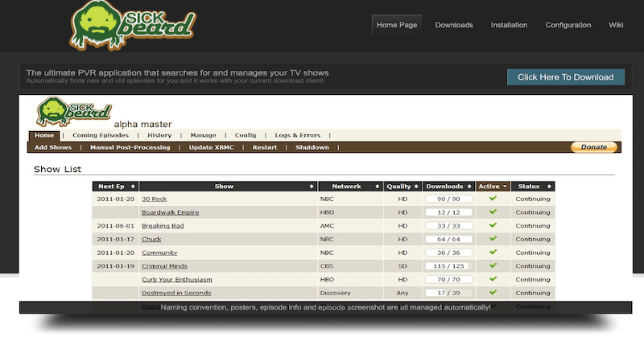Screen dimensions: 644x337
Task: Open the Configuration page in top navigation
Action: (x=568, y=25)
